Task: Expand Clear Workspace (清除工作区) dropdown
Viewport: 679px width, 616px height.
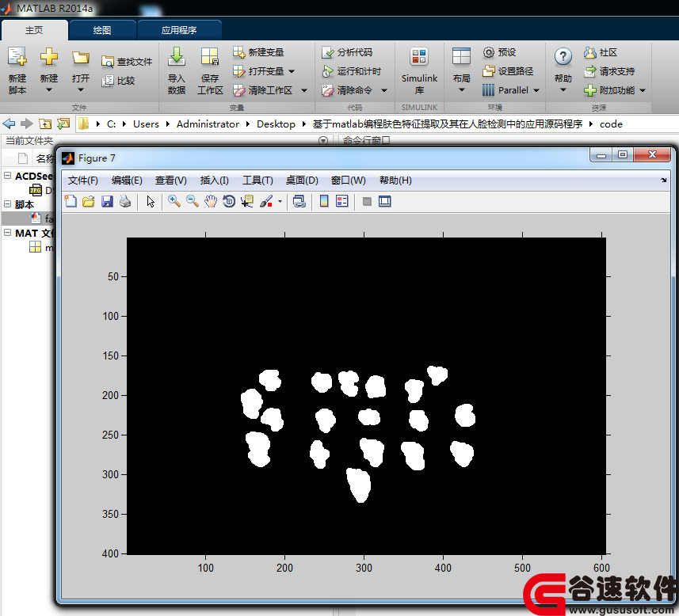Action: [304, 90]
